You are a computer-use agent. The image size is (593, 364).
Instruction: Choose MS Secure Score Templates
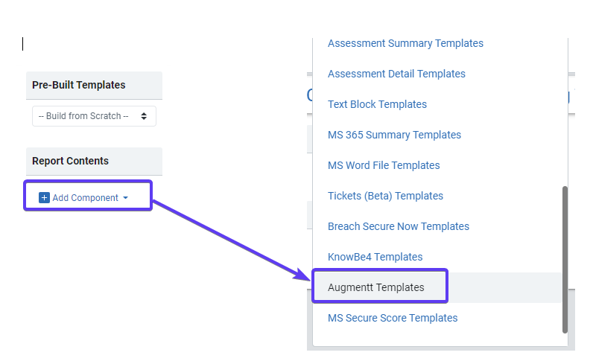point(393,318)
